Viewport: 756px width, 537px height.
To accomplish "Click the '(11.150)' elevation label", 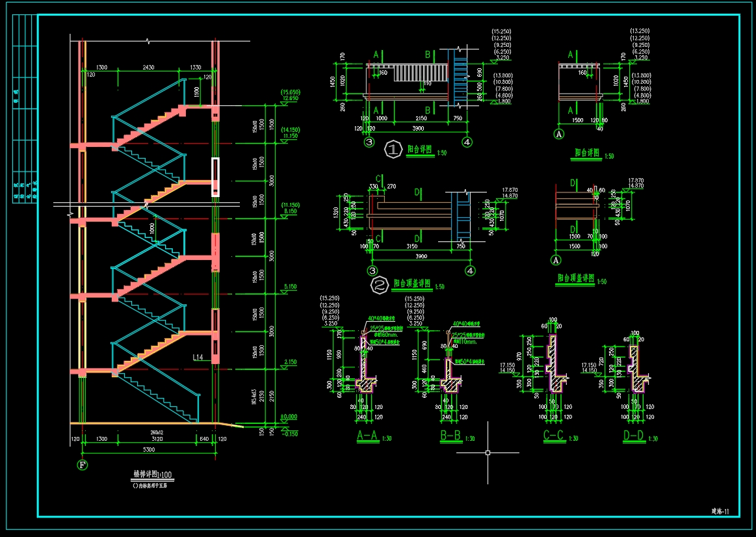I will pos(291,205).
